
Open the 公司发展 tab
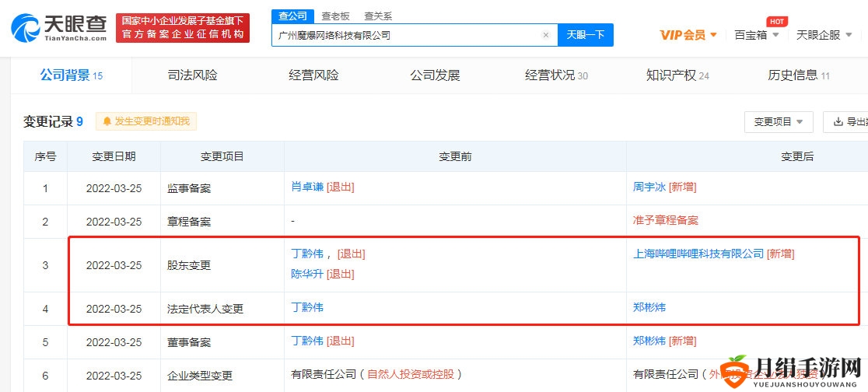click(x=435, y=75)
